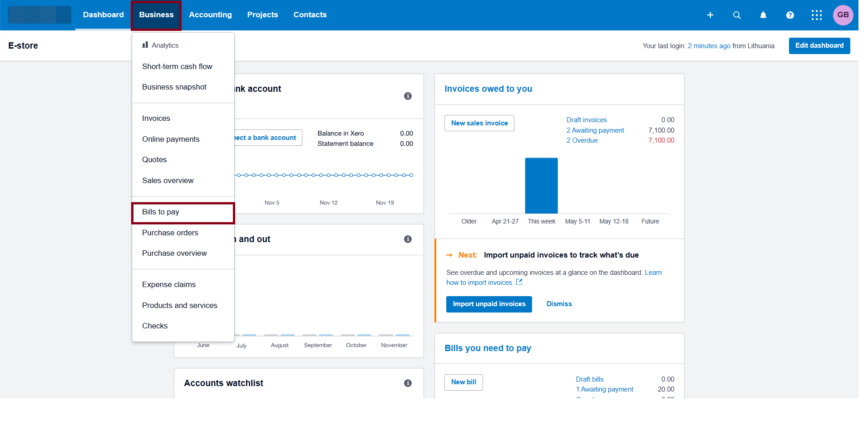Image resolution: width=868 pixels, height=427 pixels.
Task: Click info icon on Accounts watchlist card
Action: coord(408,383)
